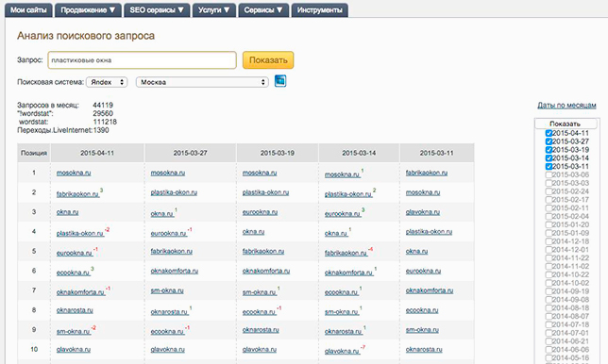The width and height of the screenshot is (608, 364).
Task: Click okna.ru at position 3 for 2015-04-11
Action: (67, 212)
